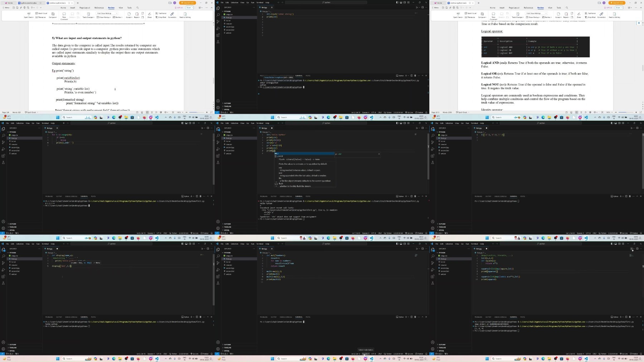This screenshot has height=362, width=644.
Task: Open Terminal menu in VS Code with mul(*numbers) code
Action: coord(259,244)
